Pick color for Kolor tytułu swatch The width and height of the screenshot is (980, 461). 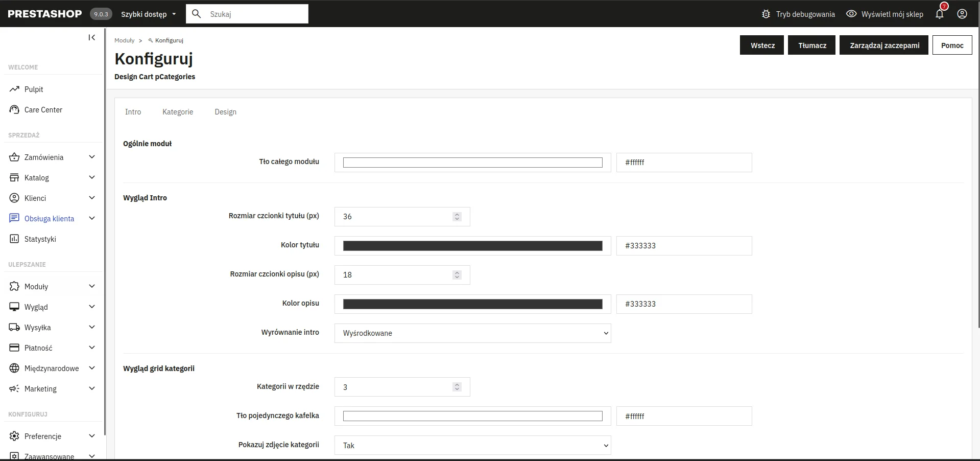pos(472,246)
